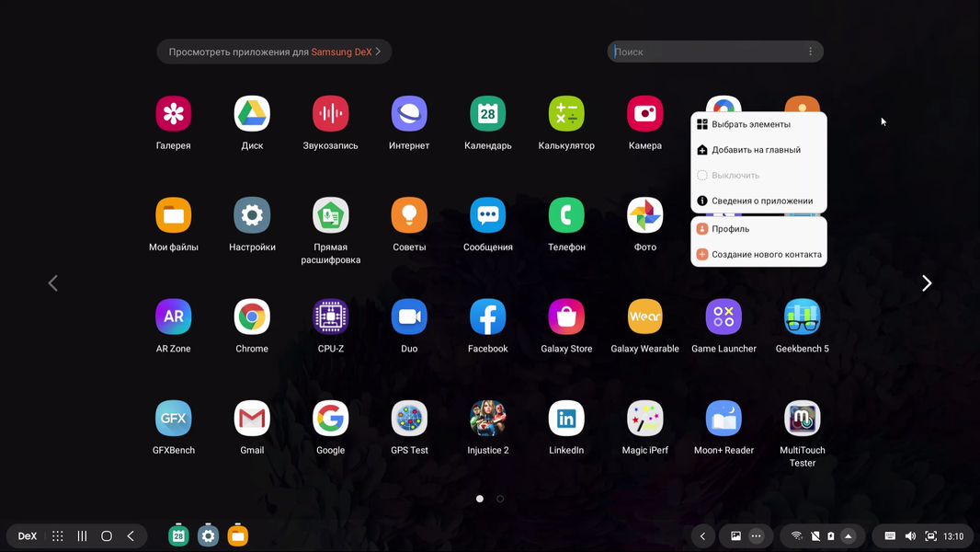Open apps grid button in taskbar
The height and width of the screenshot is (552, 980).
[x=58, y=536]
